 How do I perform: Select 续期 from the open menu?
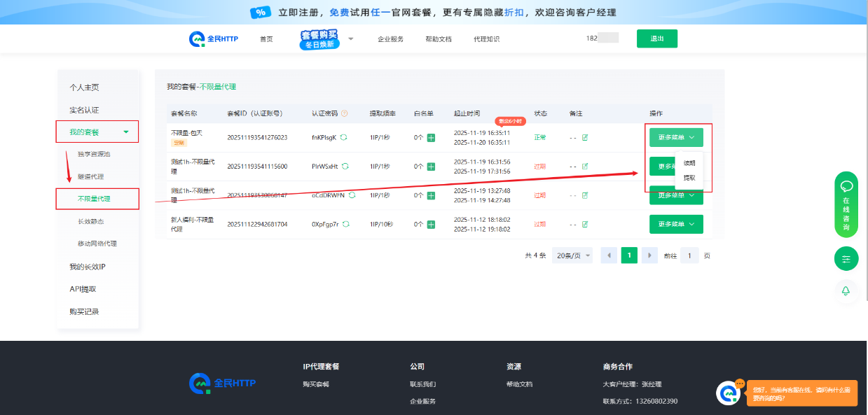pyautogui.click(x=689, y=163)
